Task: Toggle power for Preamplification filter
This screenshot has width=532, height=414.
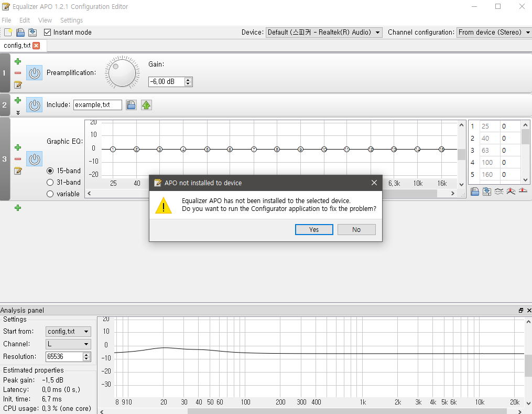Action: tap(34, 73)
